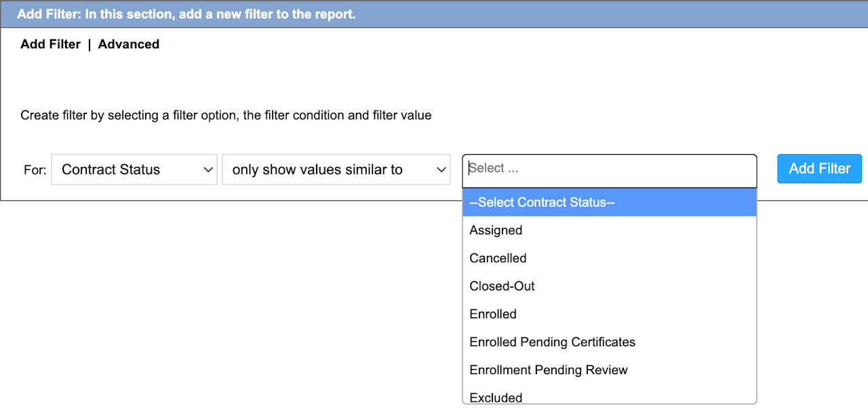Click the blue 'Add Filter:' section header bar
The image size is (868, 412).
(x=434, y=14)
